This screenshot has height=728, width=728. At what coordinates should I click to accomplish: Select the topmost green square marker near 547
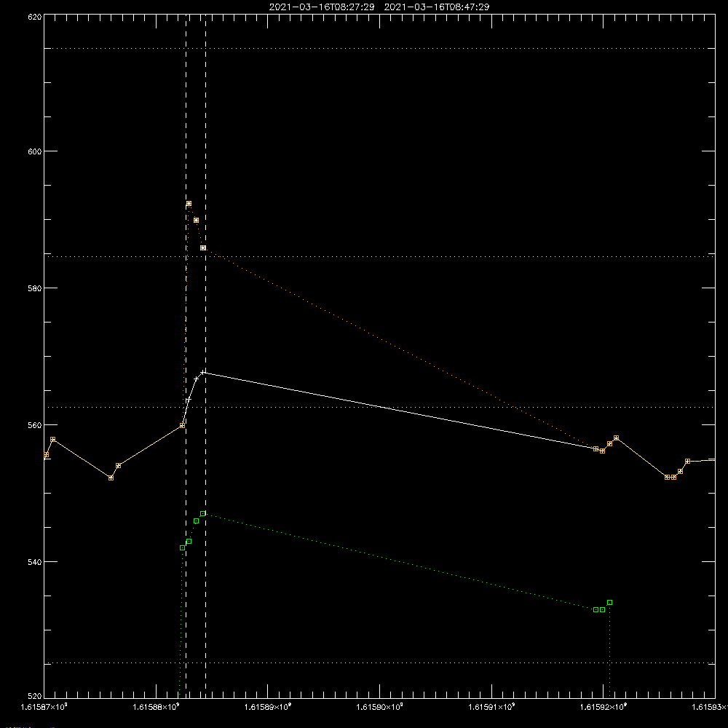(x=203, y=513)
